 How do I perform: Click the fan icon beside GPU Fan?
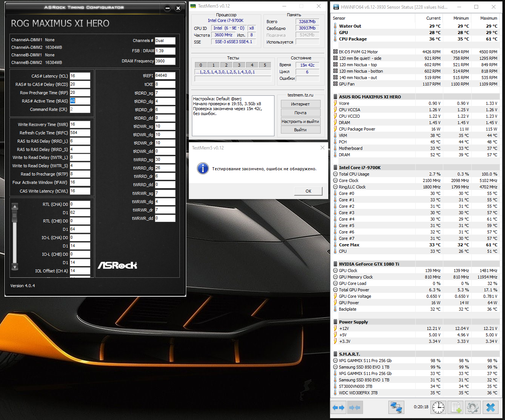(335, 84)
